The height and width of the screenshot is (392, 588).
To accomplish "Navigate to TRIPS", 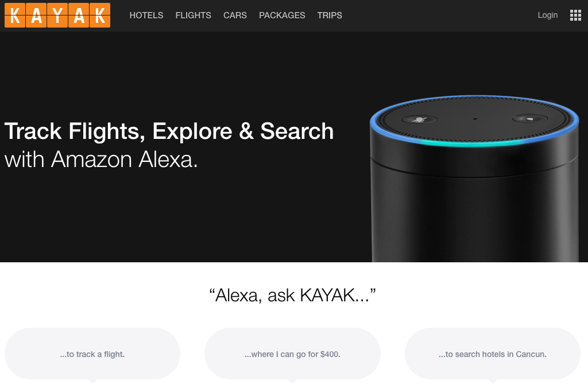I will click(x=330, y=15).
